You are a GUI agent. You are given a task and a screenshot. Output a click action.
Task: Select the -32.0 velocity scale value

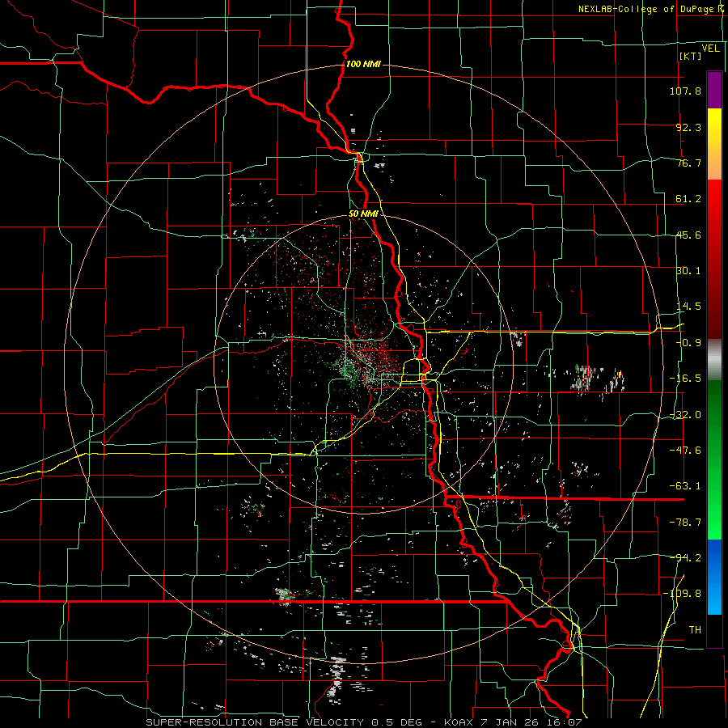685,415
